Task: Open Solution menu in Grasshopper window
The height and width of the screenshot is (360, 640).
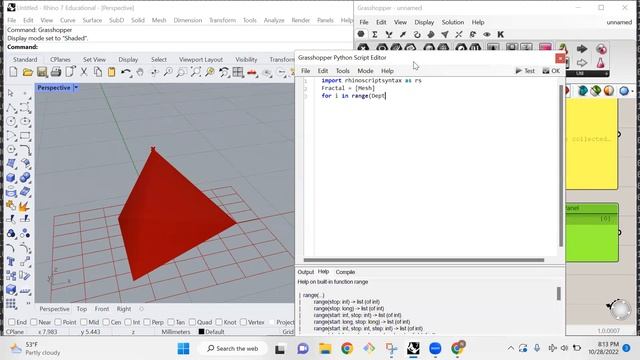Action: [453, 22]
